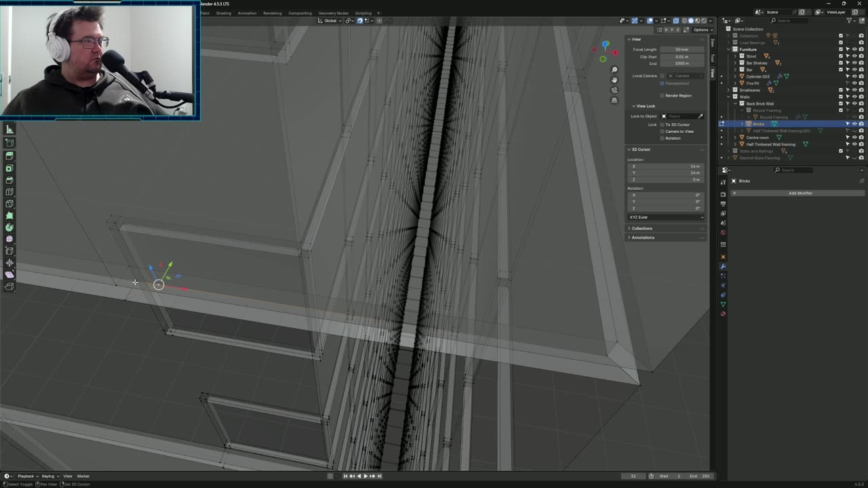Select the Measure tool in the left toolbar
Image resolution: width=868 pixels, height=488 pixels.
click(9, 129)
